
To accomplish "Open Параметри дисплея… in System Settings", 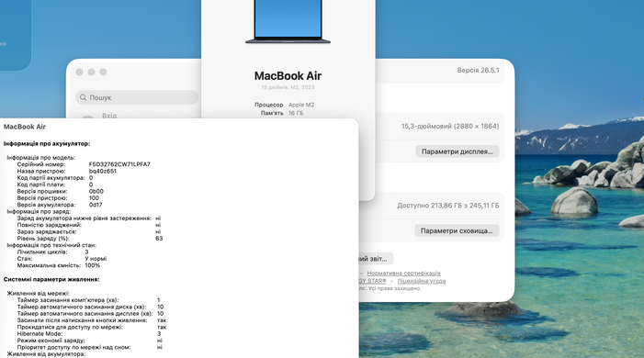I will click(458, 151).
